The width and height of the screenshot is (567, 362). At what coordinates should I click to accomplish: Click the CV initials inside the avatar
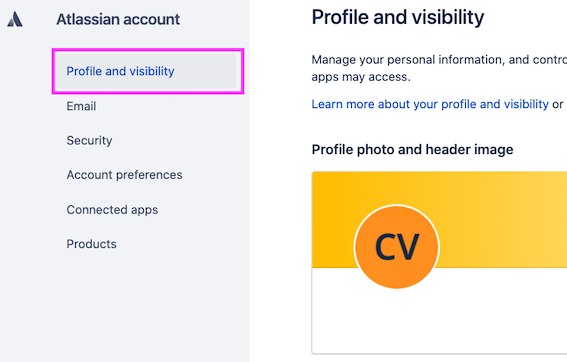tap(397, 247)
